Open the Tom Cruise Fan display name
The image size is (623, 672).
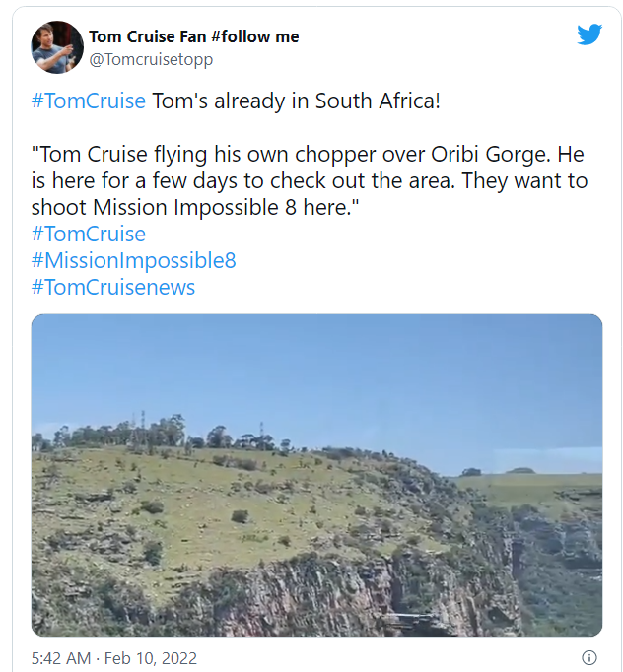pos(194,36)
